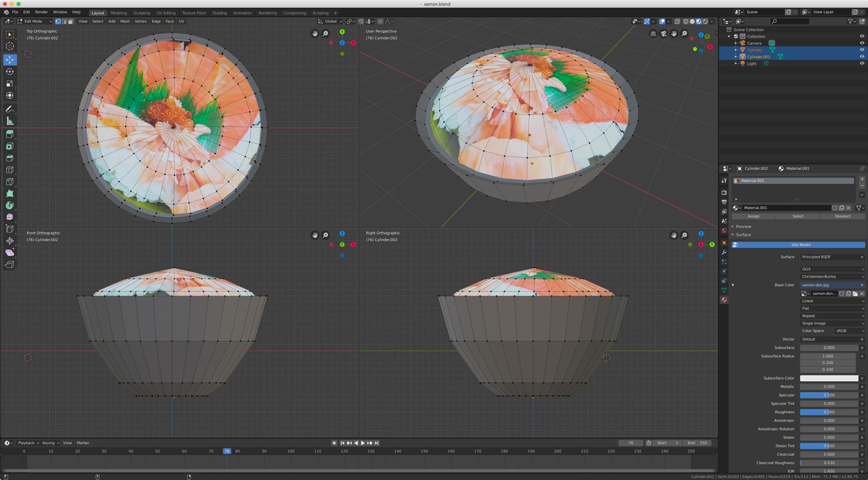Image resolution: width=868 pixels, height=480 pixels.
Task: Select the Smooth vertices tool
Action: coord(10,217)
